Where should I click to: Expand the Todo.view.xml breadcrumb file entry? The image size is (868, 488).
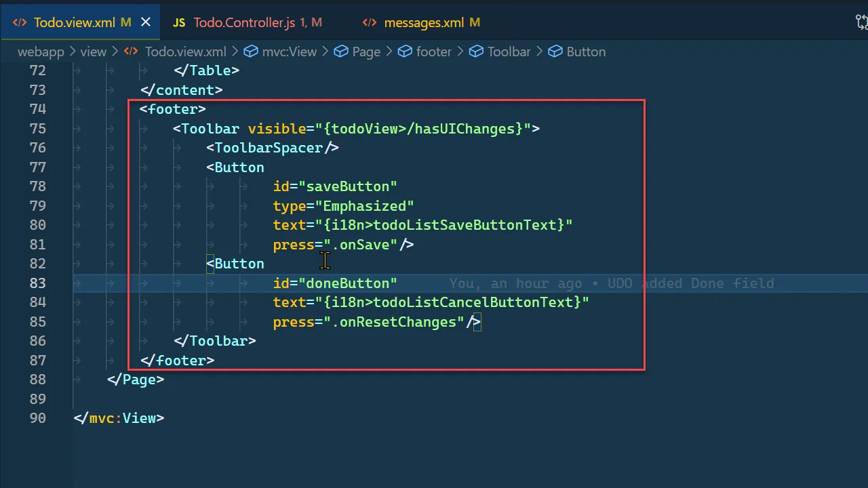pyautogui.click(x=185, y=52)
